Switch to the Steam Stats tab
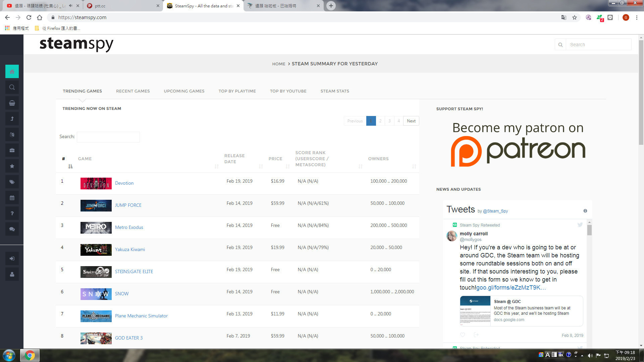The height and width of the screenshot is (362, 644). [335, 91]
